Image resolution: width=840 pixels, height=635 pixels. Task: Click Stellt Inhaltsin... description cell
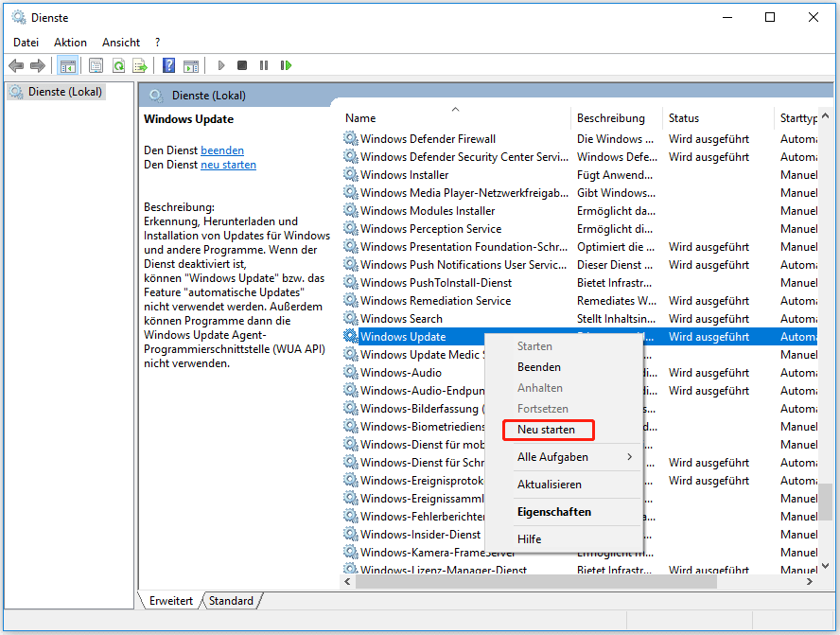click(x=616, y=318)
